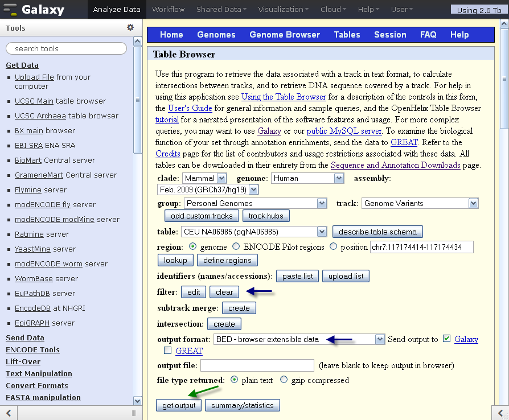Go to UCSC Genomes page

[216, 35]
